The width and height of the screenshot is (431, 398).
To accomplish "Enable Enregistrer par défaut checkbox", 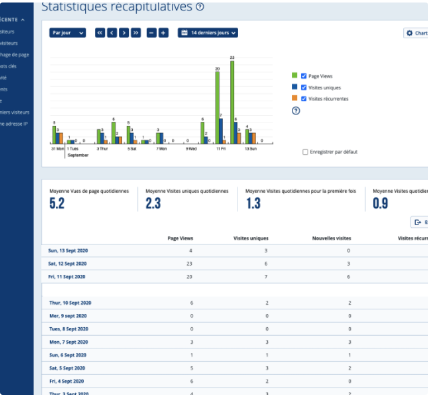I will tap(305, 152).
